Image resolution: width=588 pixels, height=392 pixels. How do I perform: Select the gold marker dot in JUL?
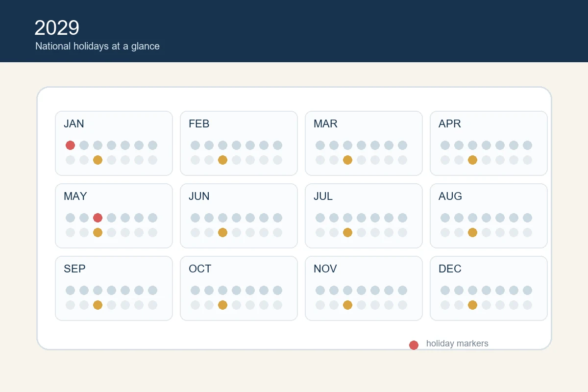pyautogui.click(x=347, y=232)
